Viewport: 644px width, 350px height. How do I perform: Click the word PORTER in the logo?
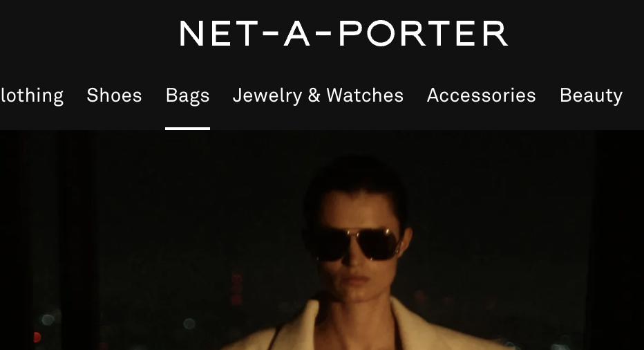click(x=423, y=34)
